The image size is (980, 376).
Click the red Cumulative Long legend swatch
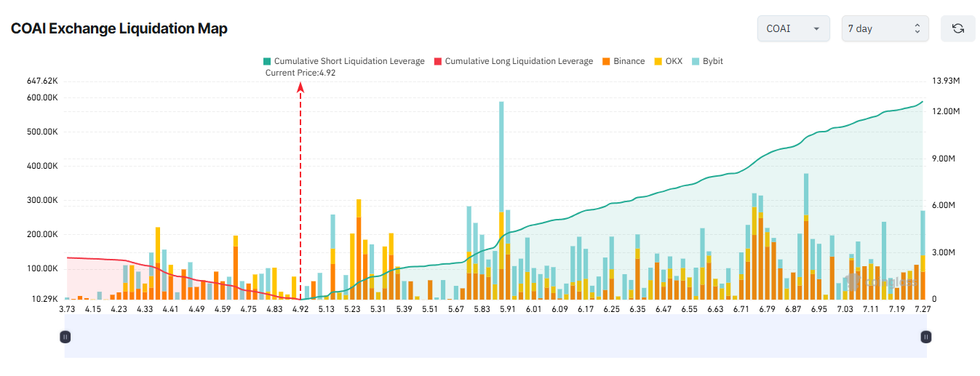click(438, 61)
